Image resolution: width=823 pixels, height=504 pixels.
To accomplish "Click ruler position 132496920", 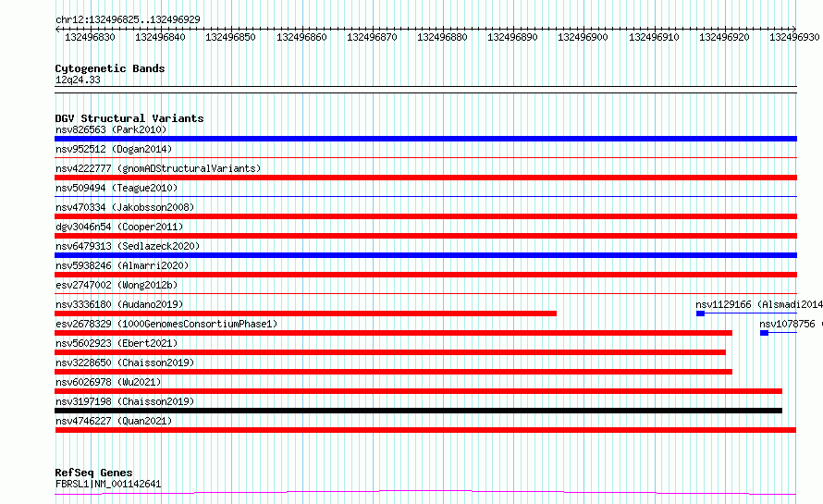I will pos(724,37).
